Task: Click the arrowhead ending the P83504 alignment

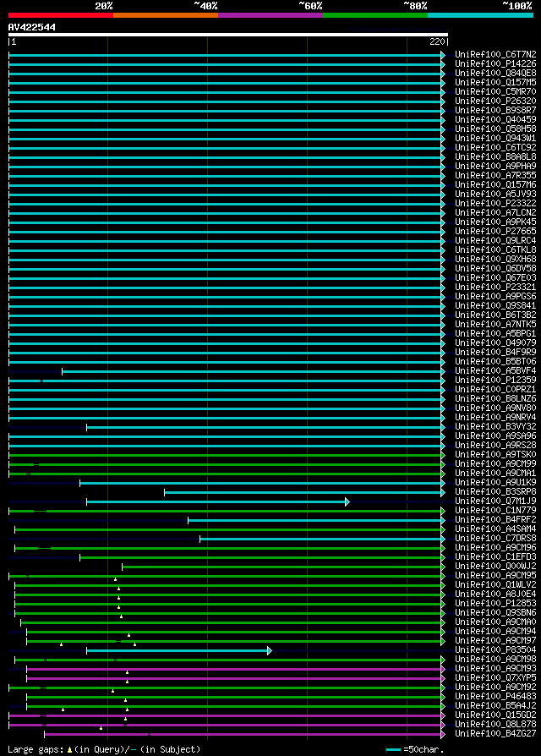Action: click(270, 651)
